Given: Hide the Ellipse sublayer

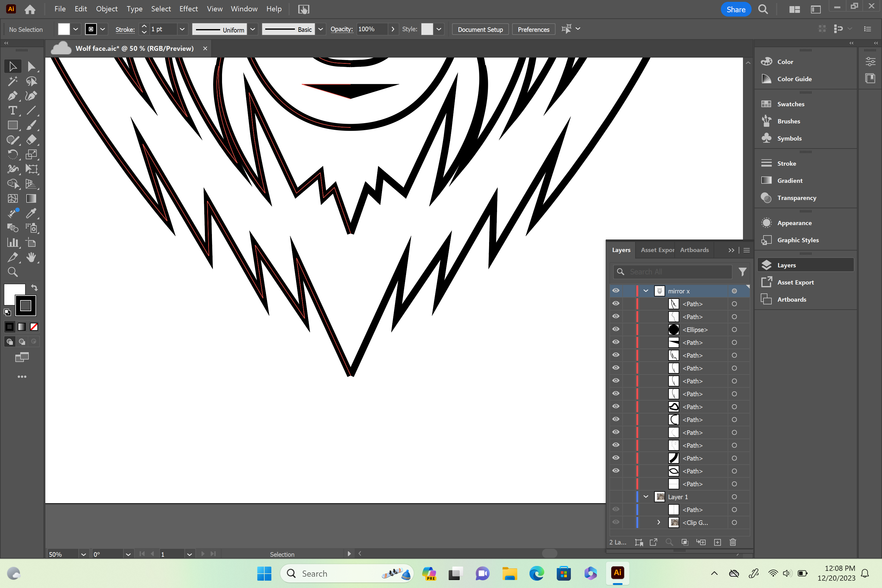Looking at the screenshot, I should pyautogui.click(x=616, y=329).
